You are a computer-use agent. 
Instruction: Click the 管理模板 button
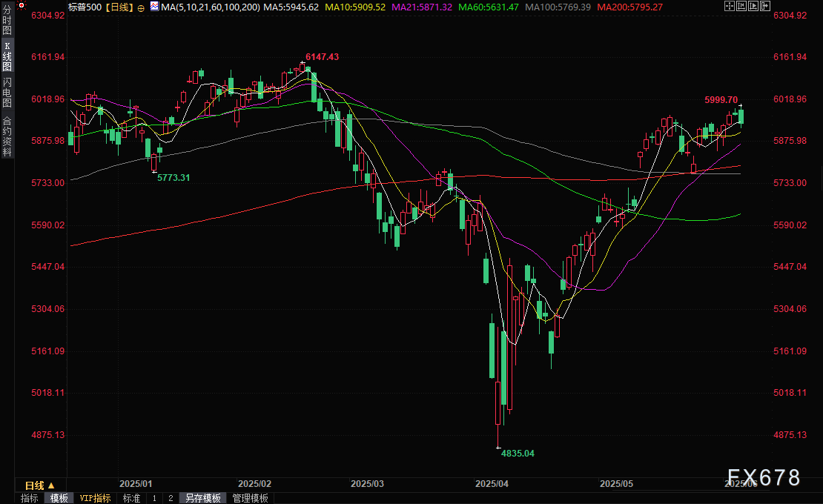click(x=250, y=498)
